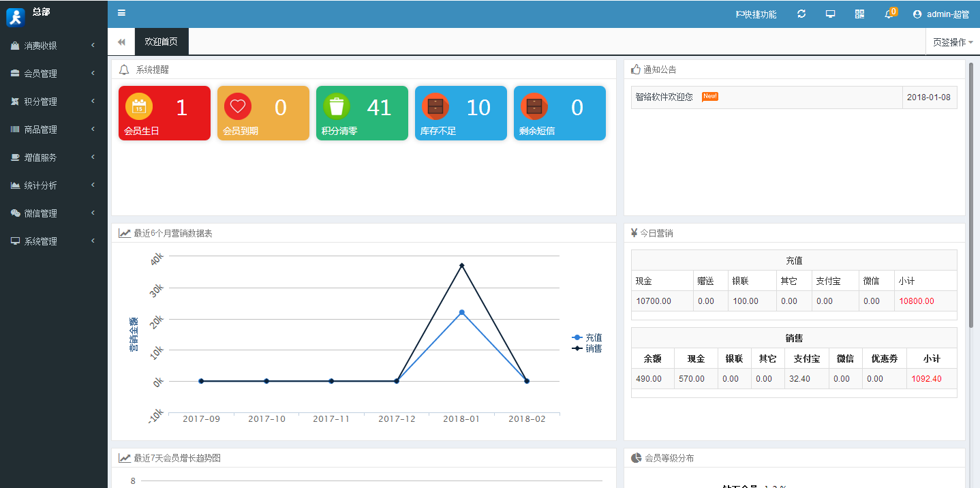
Task: Click the QR code icon in header
Action: tap(859, 14)
